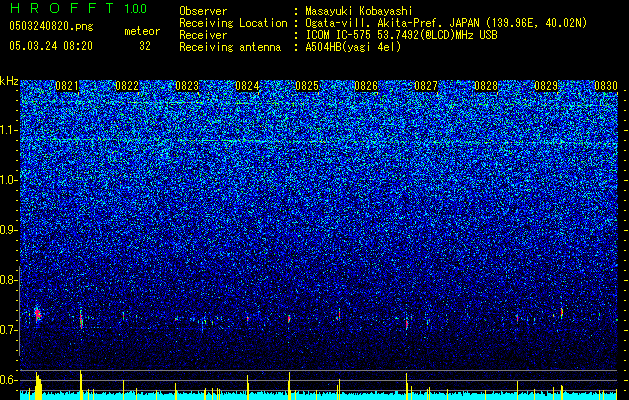Viewport: 629px width, 400px height.
Task: Click observer name Masayuki Kobayashi
Action: [359, 11]
